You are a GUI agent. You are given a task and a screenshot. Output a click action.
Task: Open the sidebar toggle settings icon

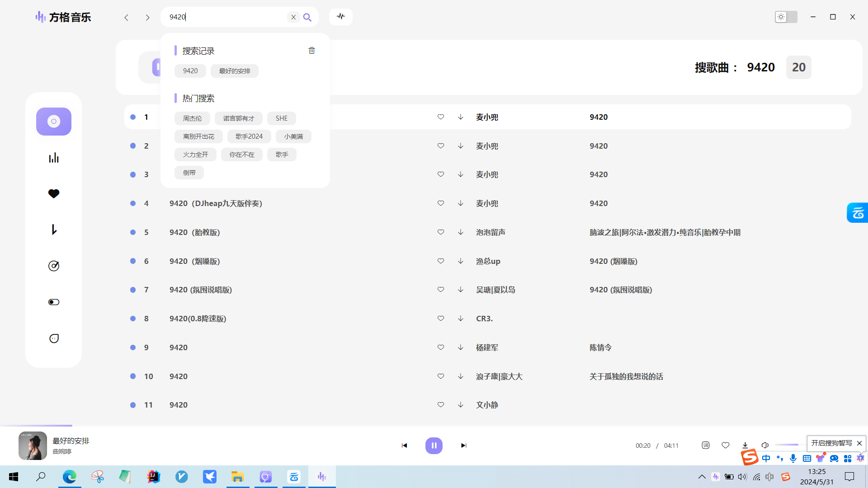click(x=54, y=302)
